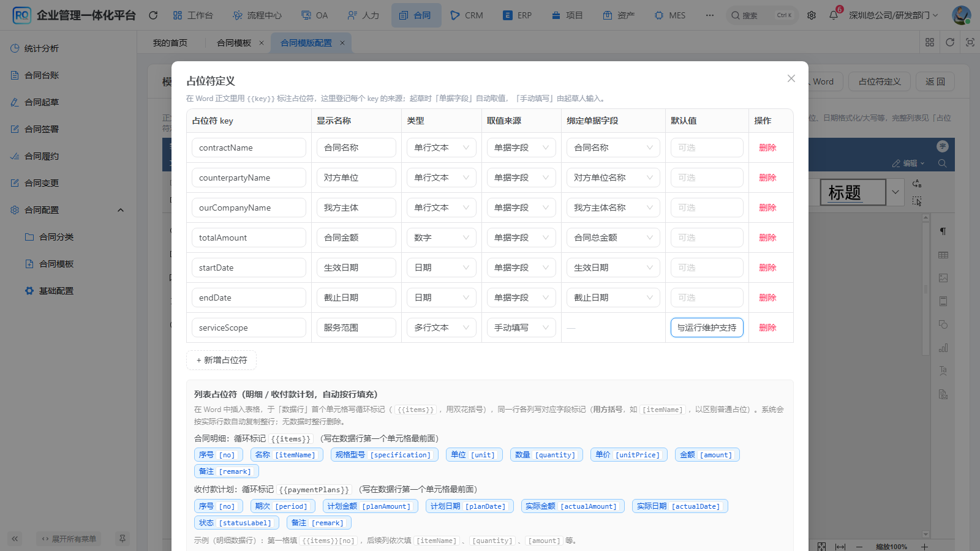Click the refresh icon beside platform title

click(x=153, y=15)
